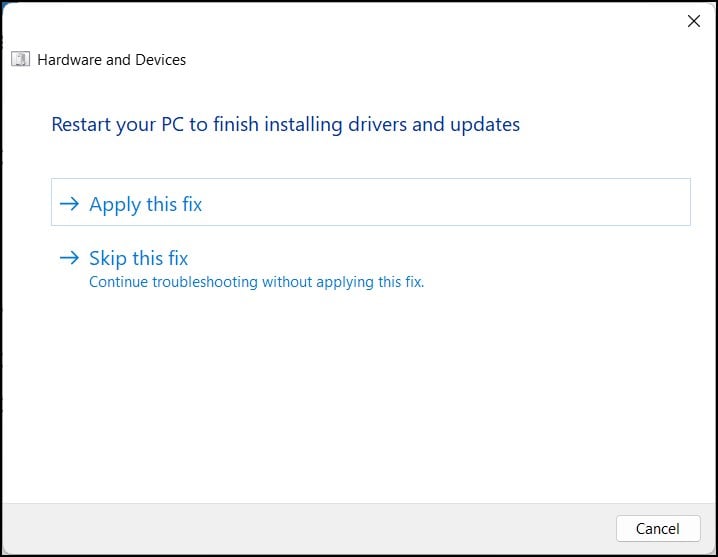This screenshot has width=718, height=557.
Task: Click the word Skip in the second option
Action: click(x=108, y=258)
